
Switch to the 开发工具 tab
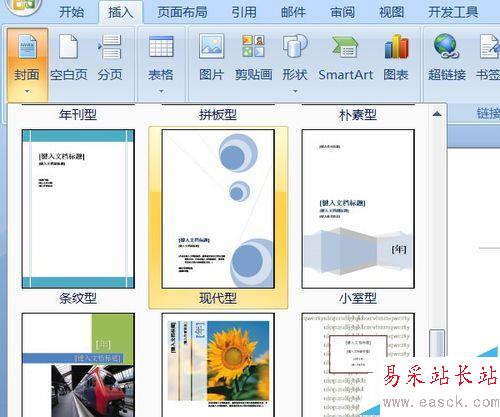[453, 12]
